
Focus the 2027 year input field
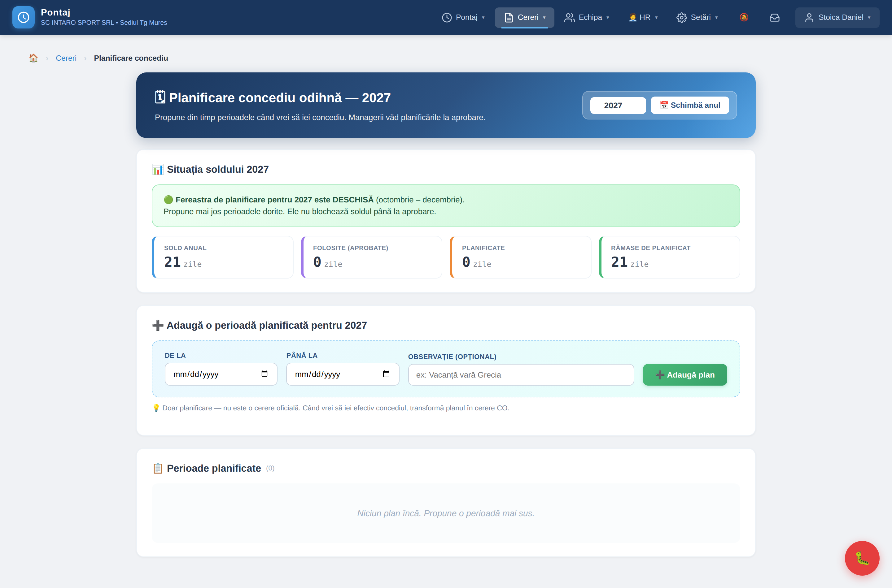[x=618, y=105]
